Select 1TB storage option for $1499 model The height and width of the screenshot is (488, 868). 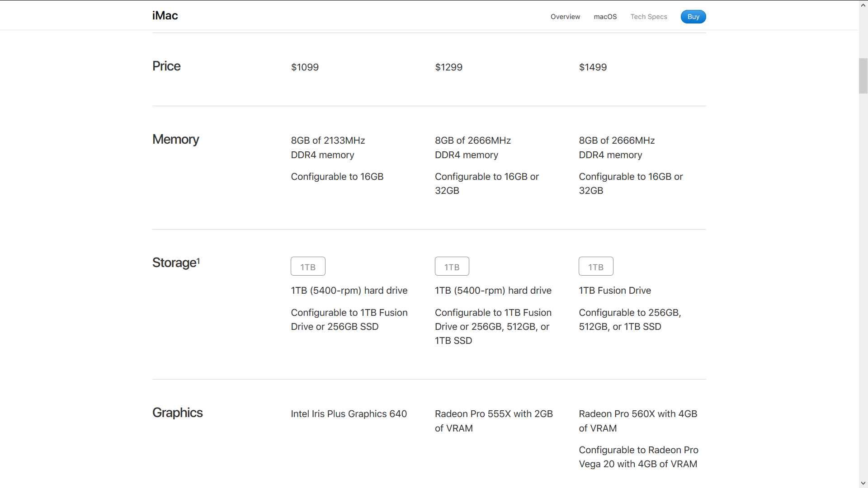coord(596,267)
